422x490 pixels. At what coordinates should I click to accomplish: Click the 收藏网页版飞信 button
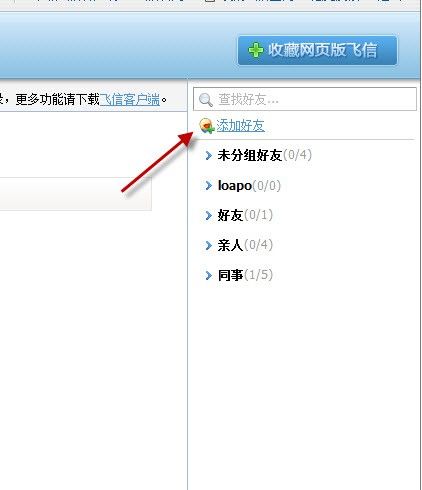(317, 50)
